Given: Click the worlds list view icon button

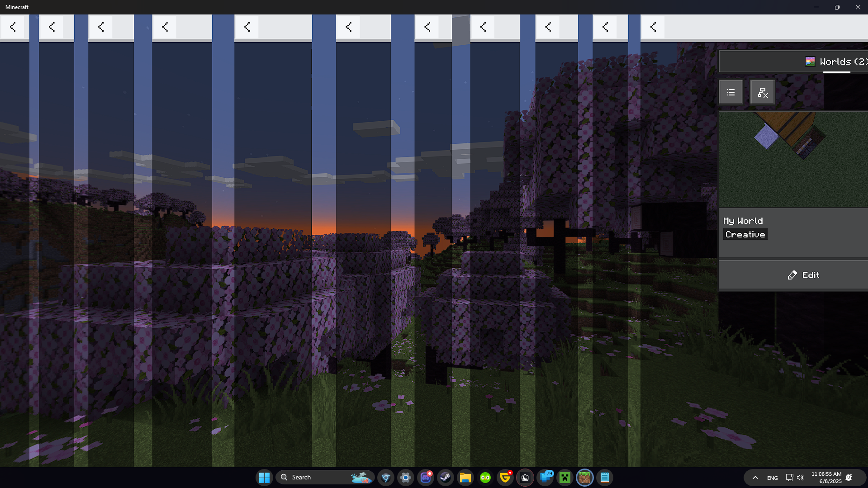Looking at the screenshot, I should tap(731, 92).
